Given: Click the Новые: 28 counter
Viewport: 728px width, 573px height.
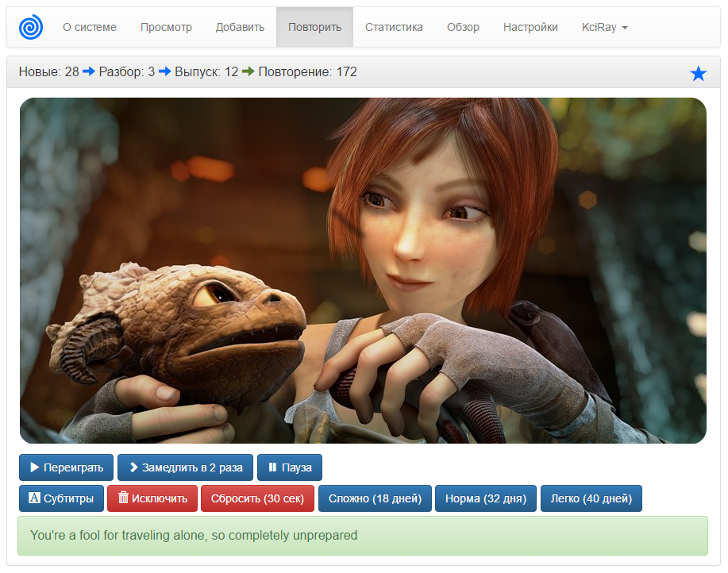Looking at the screenshot, I should pos(48,72).
